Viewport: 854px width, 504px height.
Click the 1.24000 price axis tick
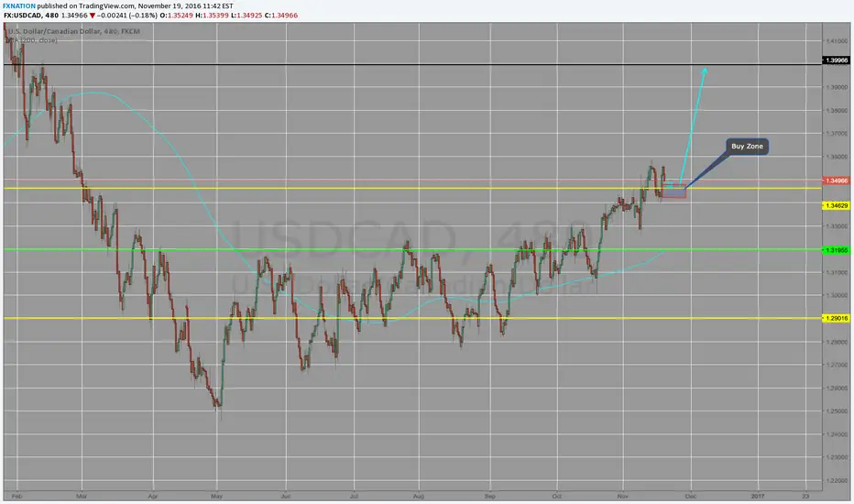point(837,434)
